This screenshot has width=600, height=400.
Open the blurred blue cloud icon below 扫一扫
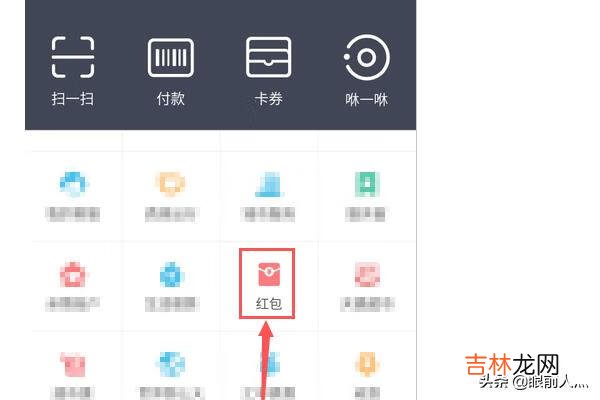(x=73, y=184)
